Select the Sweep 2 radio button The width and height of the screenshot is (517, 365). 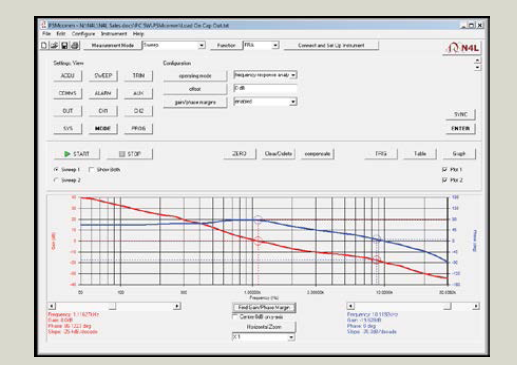tap(56, 180)
